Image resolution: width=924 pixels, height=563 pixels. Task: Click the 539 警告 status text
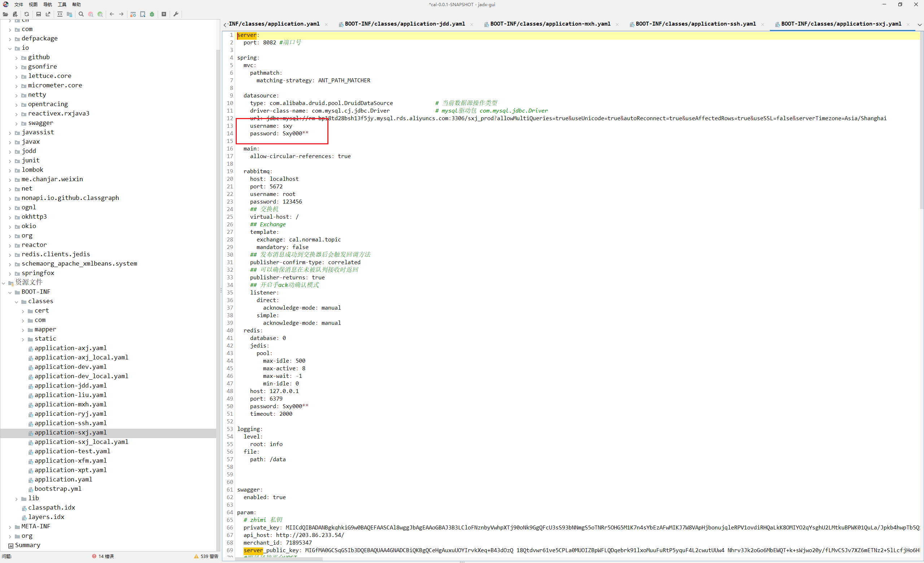[209, 556]
